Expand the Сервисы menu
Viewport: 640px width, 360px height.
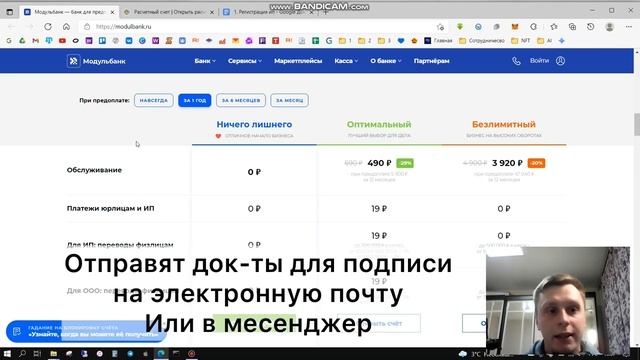tap(245, 61)
